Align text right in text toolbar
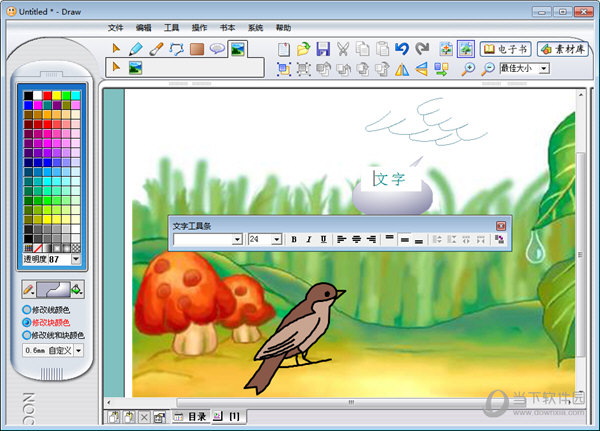Screen dimensions: 600x431 coord(371,240)
